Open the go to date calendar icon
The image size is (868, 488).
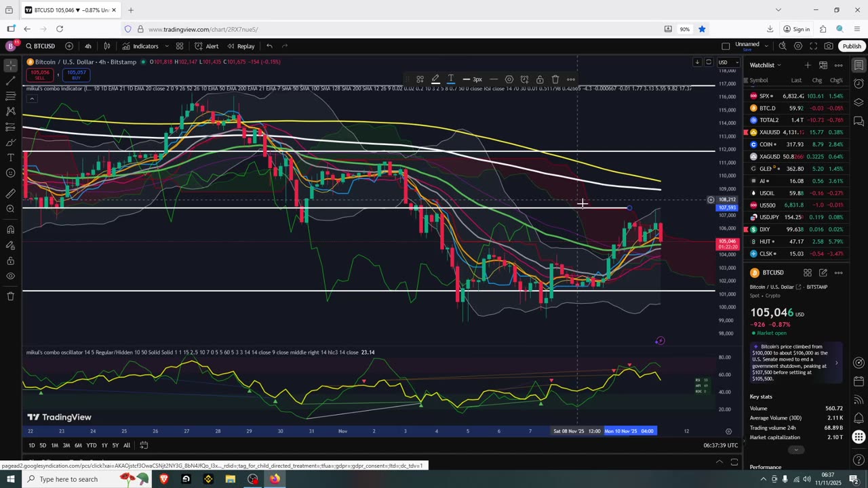pos(144,445)
